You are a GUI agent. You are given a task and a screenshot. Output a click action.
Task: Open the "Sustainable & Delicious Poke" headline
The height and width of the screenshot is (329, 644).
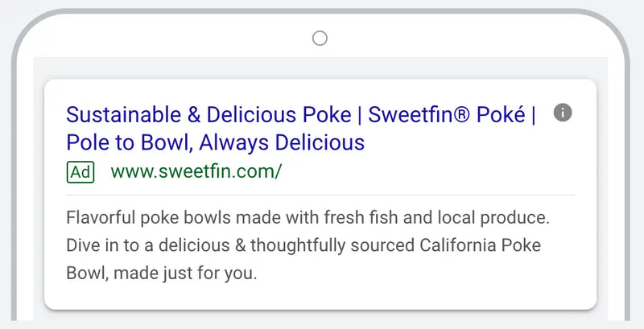208,114
